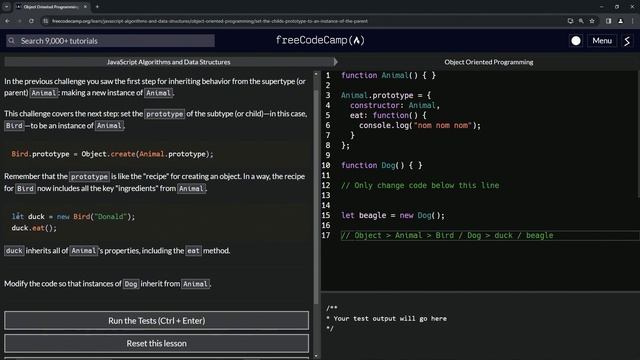This screenshot has height=360, width=640.
Task: Bookmark this page with the star icon
Action: pos(592,21)
